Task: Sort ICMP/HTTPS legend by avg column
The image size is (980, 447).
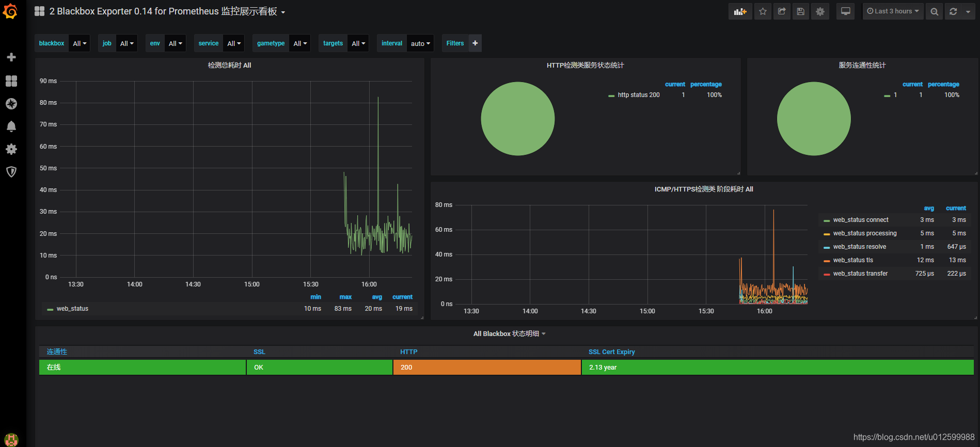Action: [929, 209]
